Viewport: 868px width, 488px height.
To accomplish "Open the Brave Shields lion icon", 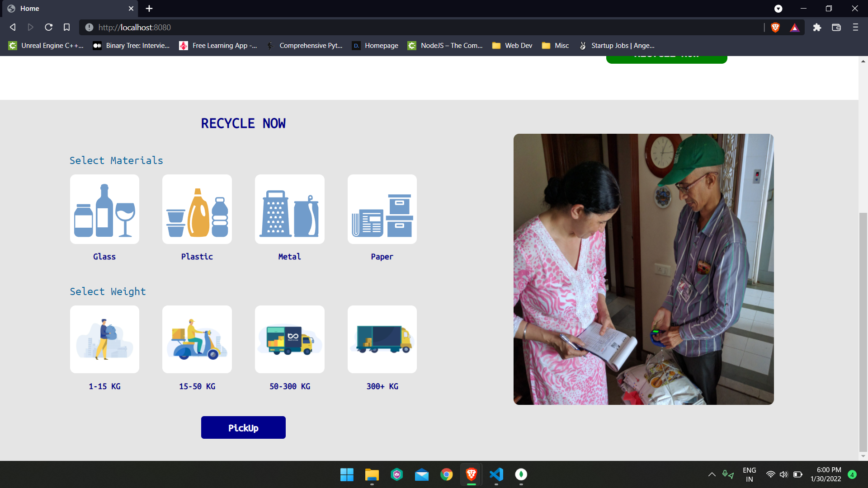I will point(775,28).
